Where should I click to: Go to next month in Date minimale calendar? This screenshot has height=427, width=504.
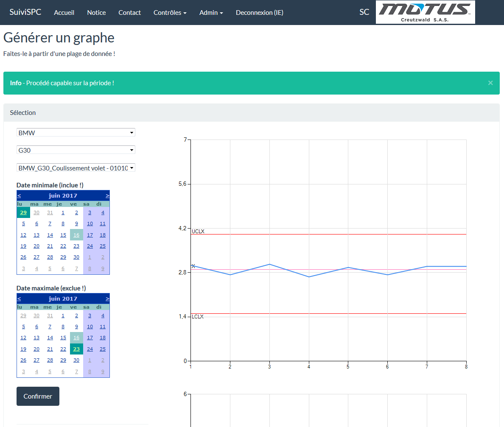[x=107, y=195]
